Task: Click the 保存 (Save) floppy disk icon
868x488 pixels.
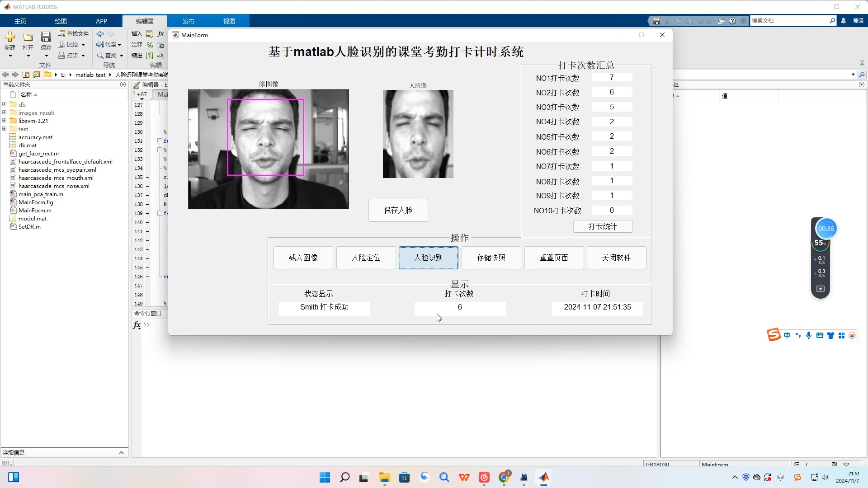Action: click(46, 37)
